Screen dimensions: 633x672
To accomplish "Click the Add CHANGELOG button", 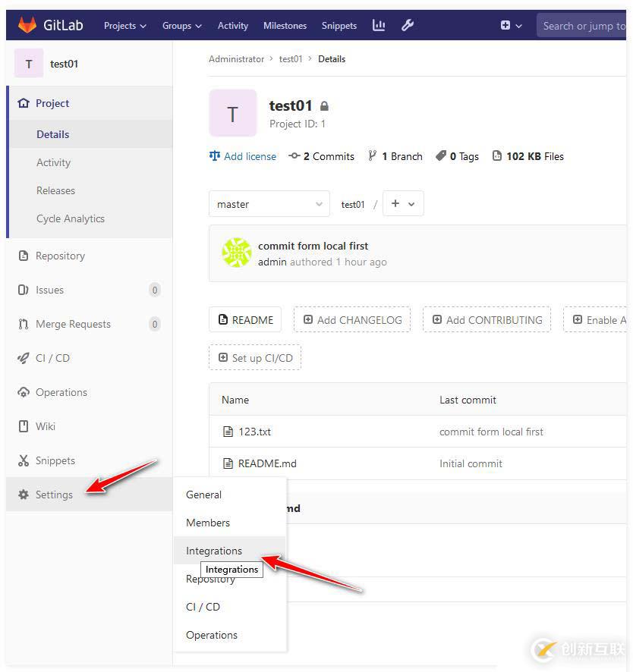I will pos(352,320).
